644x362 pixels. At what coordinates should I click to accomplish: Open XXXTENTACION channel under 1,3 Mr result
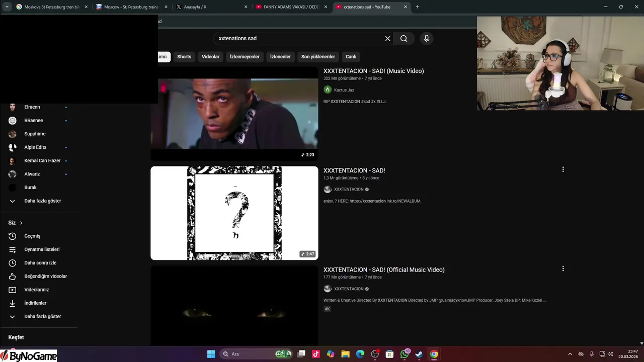(x=349, y=190)
